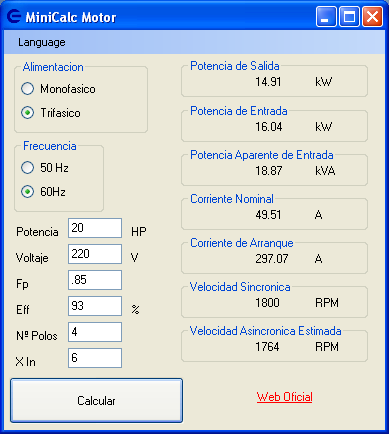Click the HP unit label
Viewport: 389px width, 434px height.
click(139, 231)
